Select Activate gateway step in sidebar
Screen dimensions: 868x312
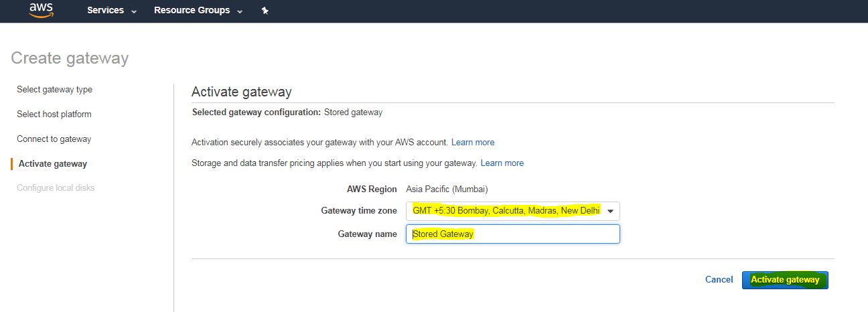52,164
